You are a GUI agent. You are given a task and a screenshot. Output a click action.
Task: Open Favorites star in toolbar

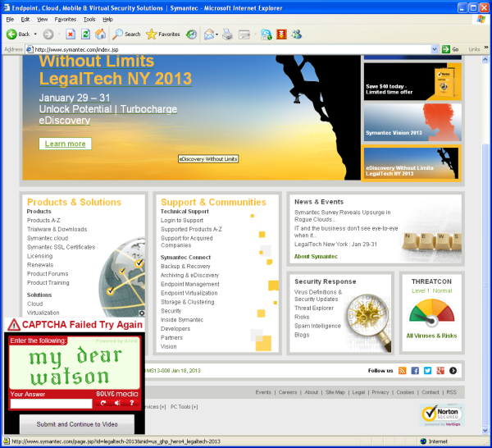pyautogui.click(x=163, y=34)
